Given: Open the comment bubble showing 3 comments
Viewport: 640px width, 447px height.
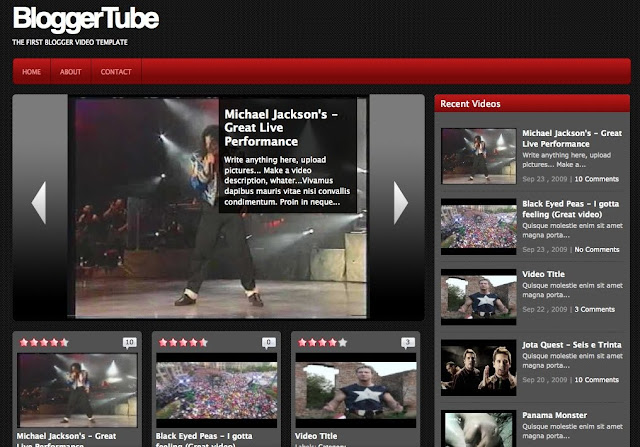Looking at the screenshot, I should (x=408, y=342).
